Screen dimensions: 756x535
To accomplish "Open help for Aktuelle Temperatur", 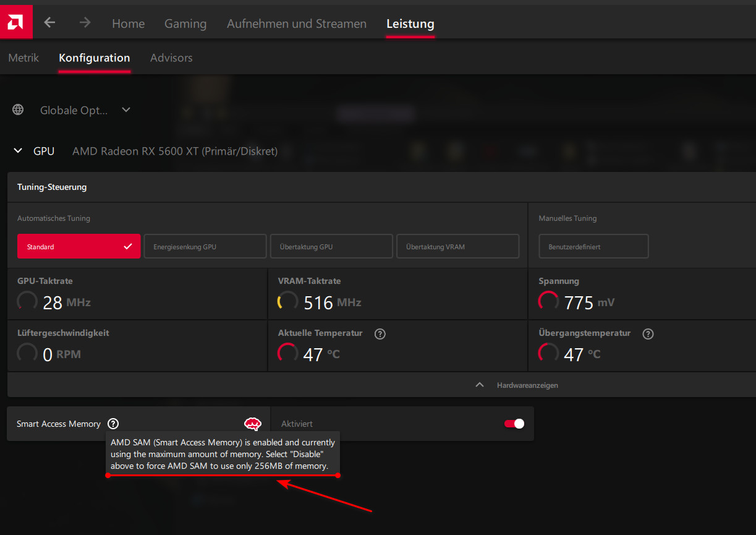I will (x=380, y=334).
